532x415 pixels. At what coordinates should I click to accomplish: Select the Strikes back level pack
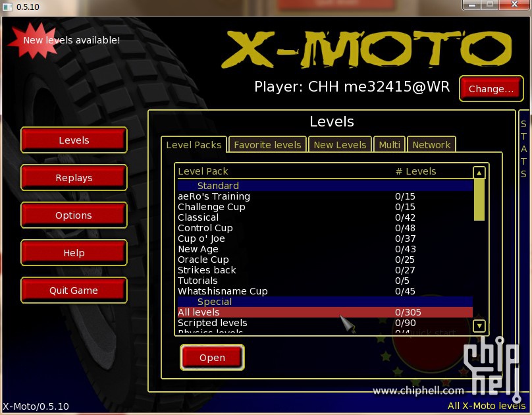tap(325, 270)
